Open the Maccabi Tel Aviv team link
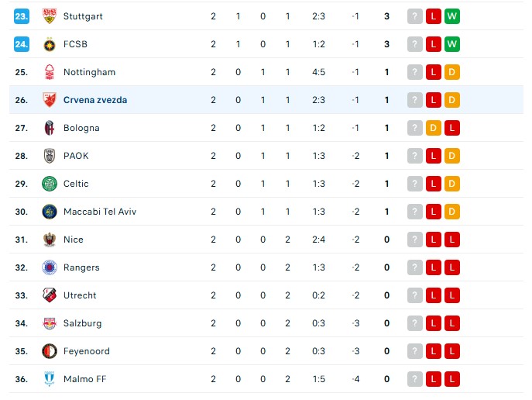532x400 pixels. [100, 212]
